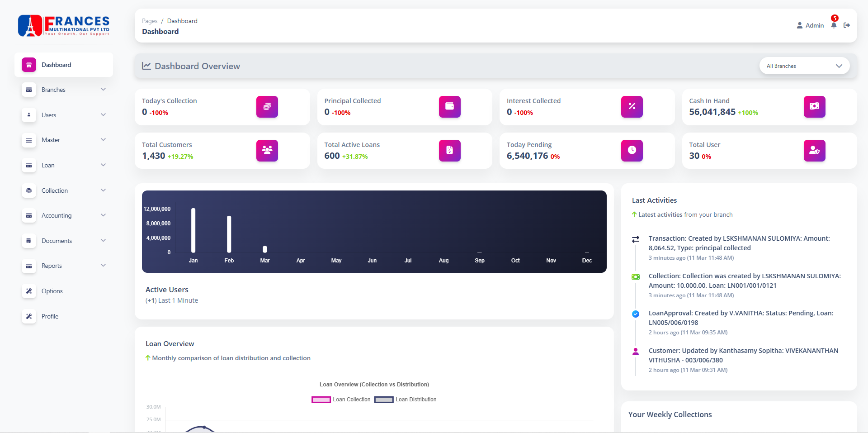Click the Pages breadcrumb link
868x433 pixels.
point(150,21)
